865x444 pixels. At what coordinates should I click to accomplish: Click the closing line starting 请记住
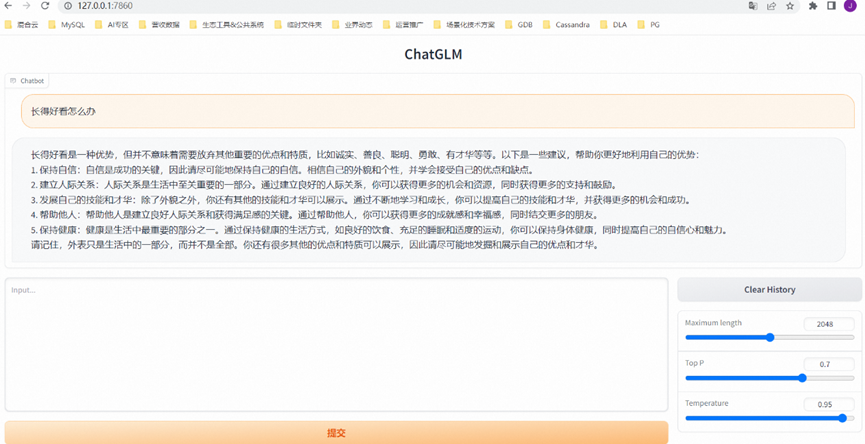pyautogui.click(x=315, y=244)
